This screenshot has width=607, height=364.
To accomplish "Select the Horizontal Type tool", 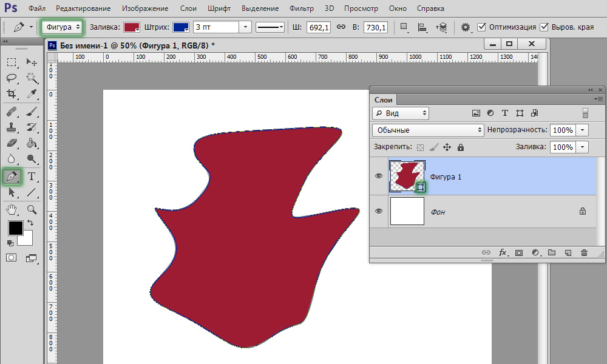I will pos(32,177).
